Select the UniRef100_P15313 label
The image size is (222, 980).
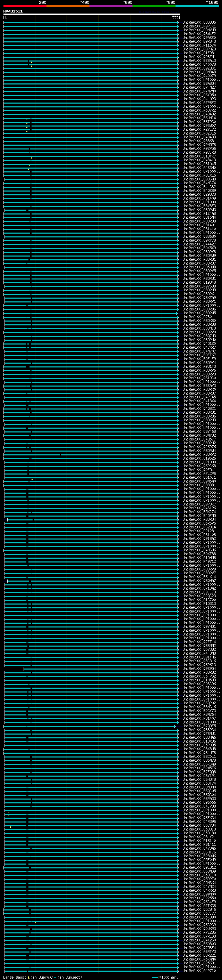pyautogui.click(x=199, y=604)
